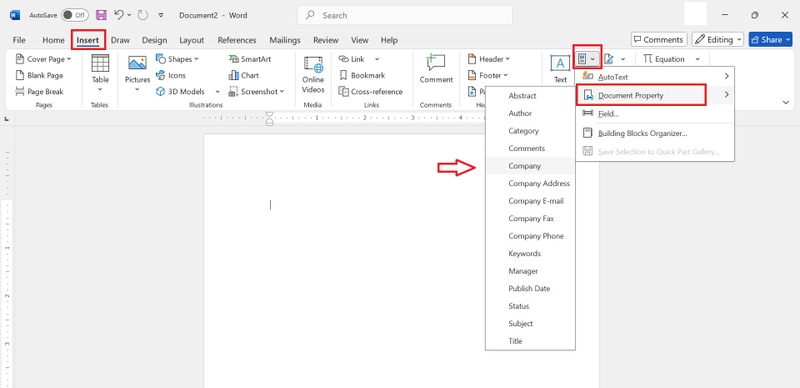Insert a Page Break
The image size is (800, 388).
coord(40,92)
